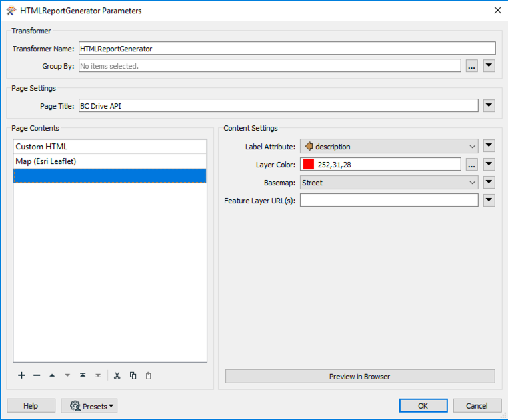Click the red Layer Color swatch
This screenshot has width=508, height=420.
(309, 164)
